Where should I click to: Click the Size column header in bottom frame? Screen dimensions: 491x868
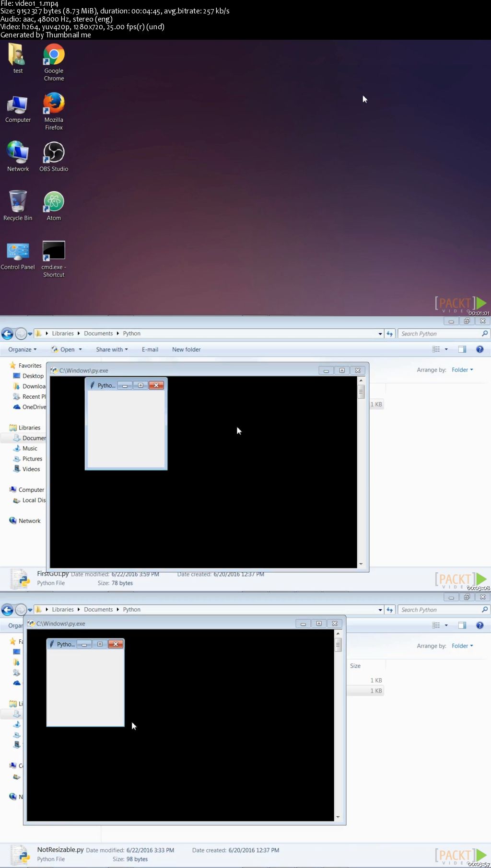click(x=355, y=666)
